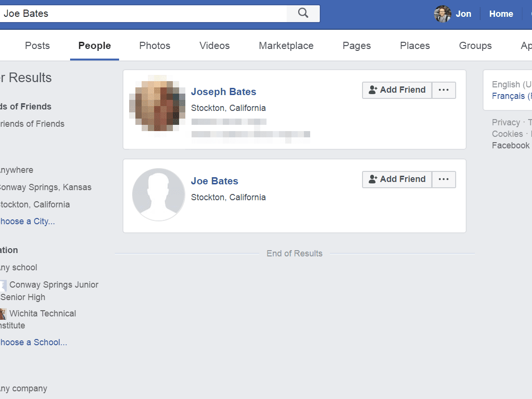Open the Places tab
This screenshot has width=532, height=399.
pyautogui.click(x=415, y=46)
